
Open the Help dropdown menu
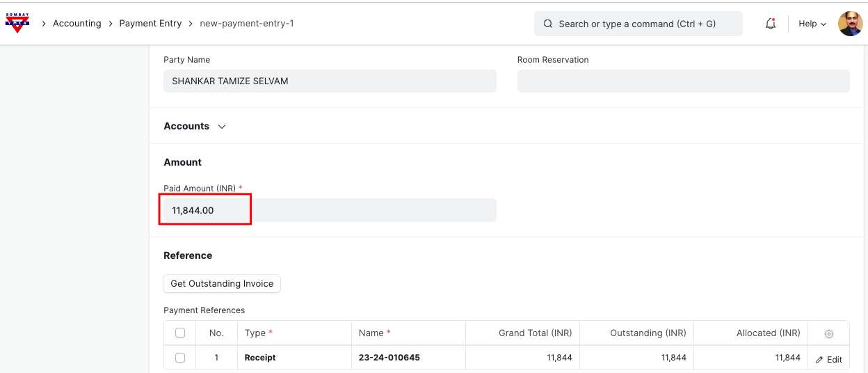(x=812, y=24)
